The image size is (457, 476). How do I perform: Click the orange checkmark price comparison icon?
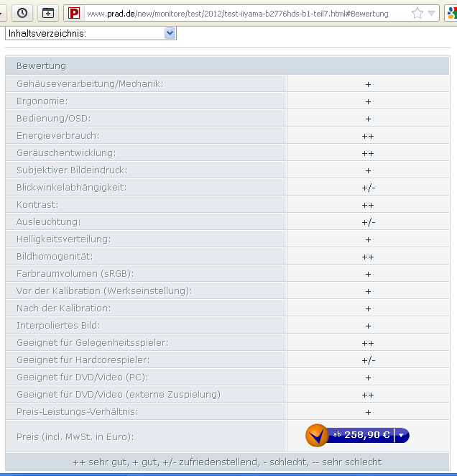coord(317,435)
